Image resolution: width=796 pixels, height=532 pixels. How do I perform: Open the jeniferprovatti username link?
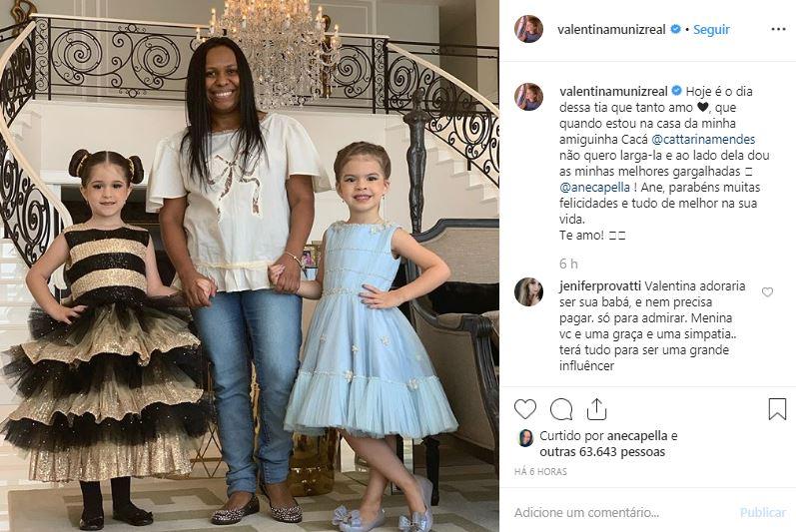600,286
